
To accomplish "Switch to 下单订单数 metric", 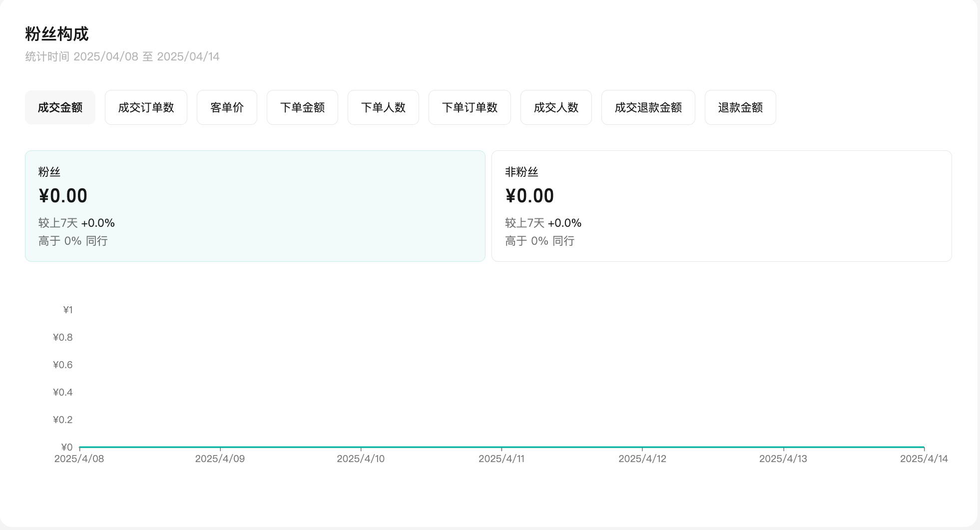I will pyautogui.click(x=470, y=107).
